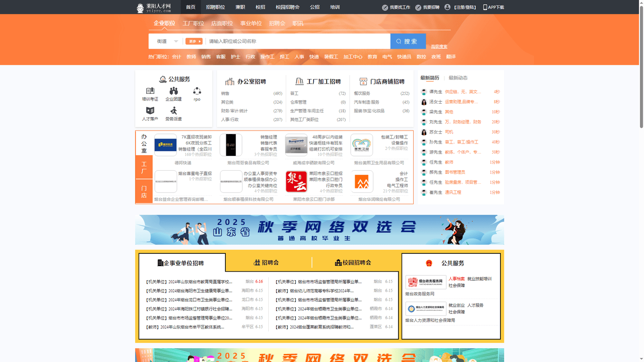The image size is (644, 362).
Task: Click the 我要招聘 pencil icon
Action: click(x=418, y=8)
